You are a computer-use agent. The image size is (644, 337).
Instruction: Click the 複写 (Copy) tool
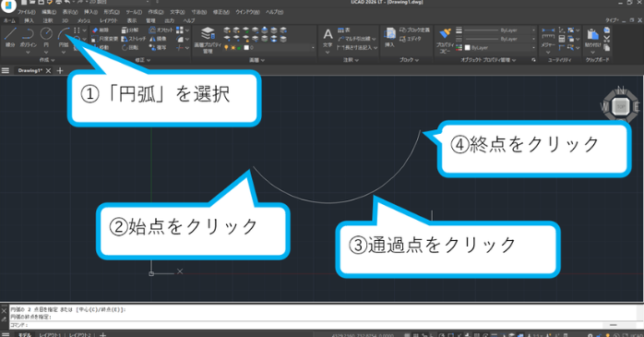pyautogui.click(x=158, y=48)
